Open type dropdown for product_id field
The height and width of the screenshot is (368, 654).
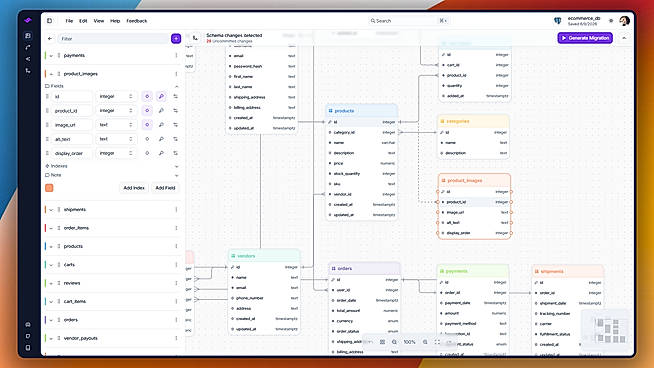[116, 111]
